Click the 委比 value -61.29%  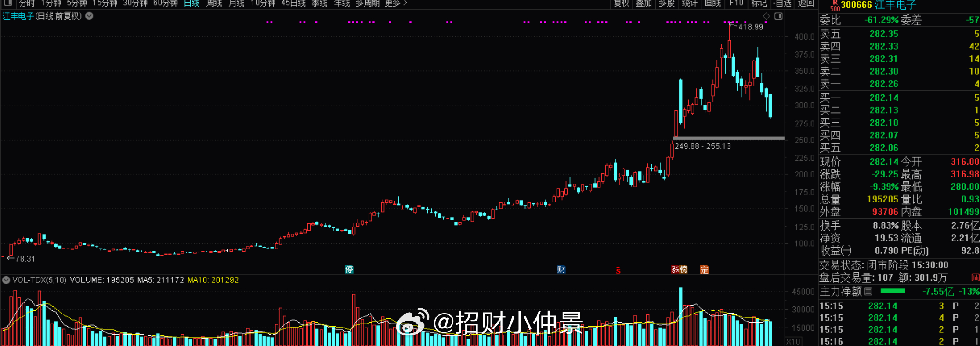(881, 20)
